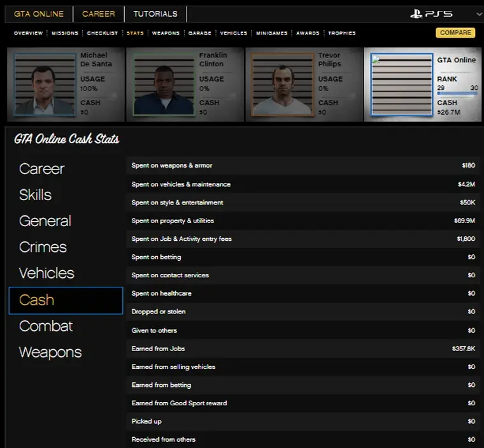Open the OVERVIEW submenu link
Image resolution: width=484 pixels, height=448 pixels.
coord(29,33)
